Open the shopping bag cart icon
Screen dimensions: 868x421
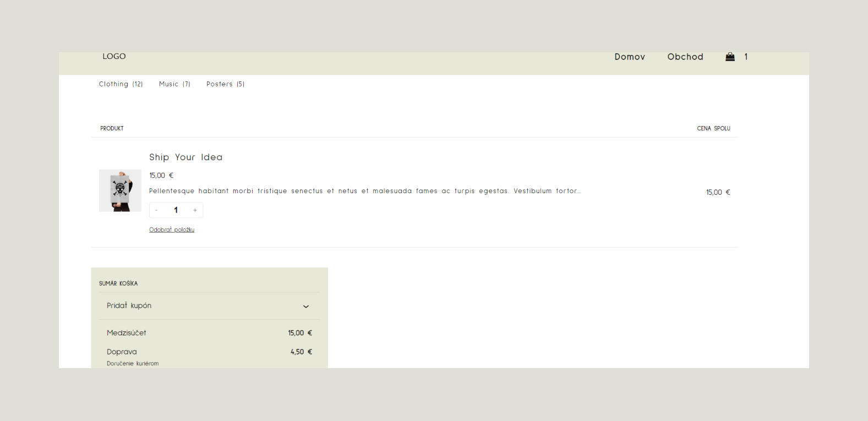pyautogui.click(x=730, y=57)
